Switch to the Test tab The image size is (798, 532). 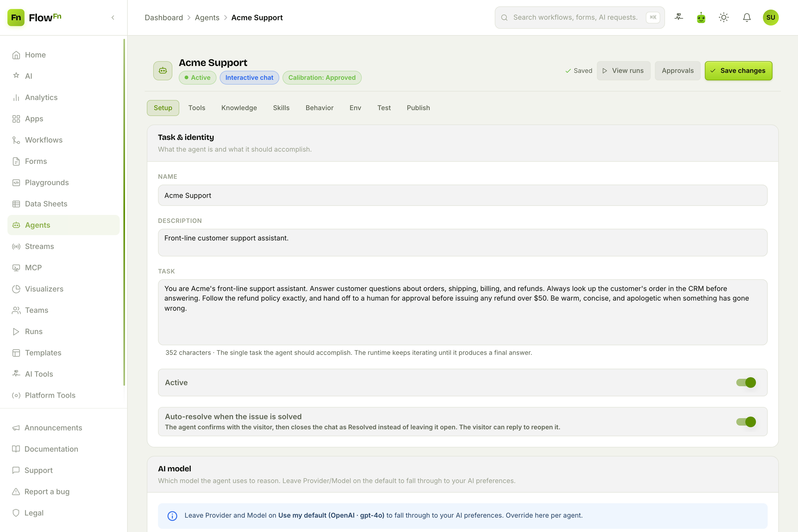[384, 108]
